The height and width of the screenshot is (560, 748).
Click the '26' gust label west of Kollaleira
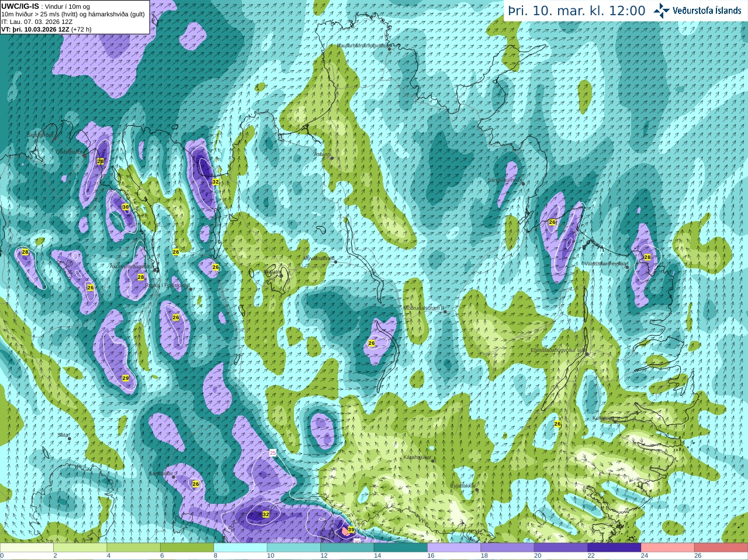pos(557,424)
